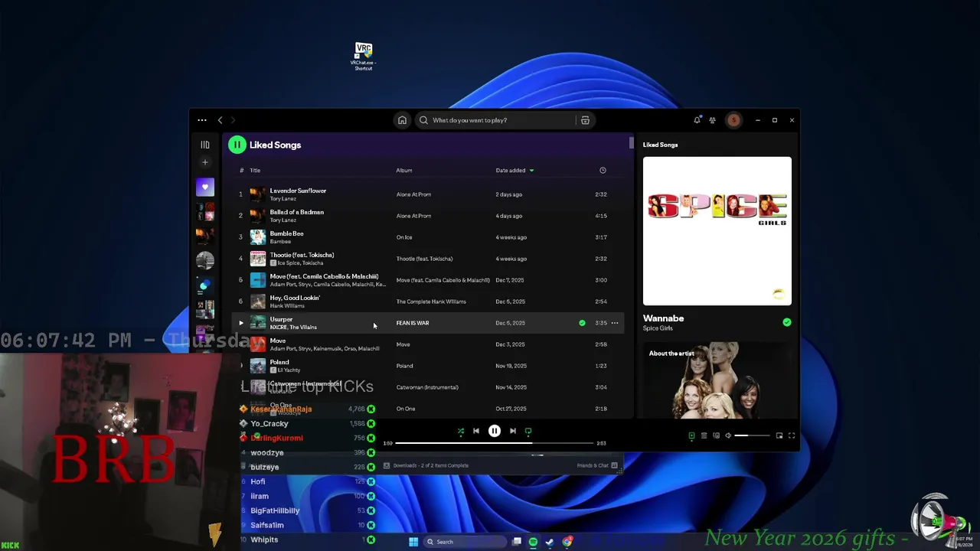Open Steam Friends & Chat
Image resolution: width=980 pixels, height=551 pixels.
597,465
